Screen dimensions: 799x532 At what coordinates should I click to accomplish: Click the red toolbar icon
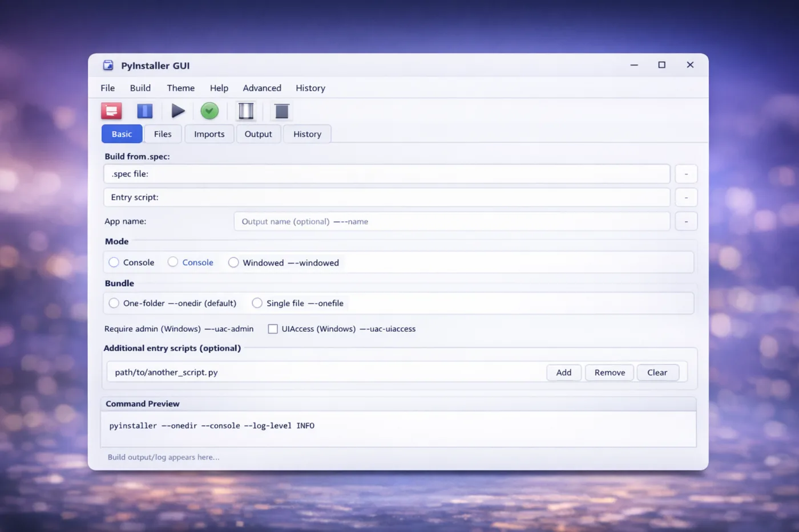(x=111, y=111)
